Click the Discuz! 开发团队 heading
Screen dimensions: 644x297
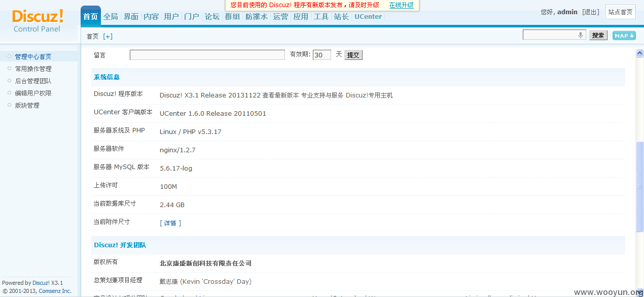point(120,245)
